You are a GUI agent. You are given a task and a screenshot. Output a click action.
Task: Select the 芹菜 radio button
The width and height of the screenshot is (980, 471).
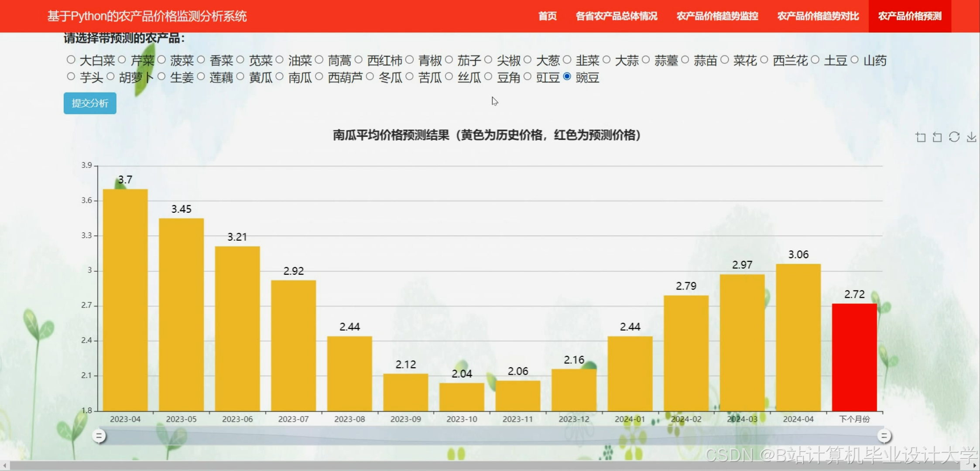tap(122, 59)
